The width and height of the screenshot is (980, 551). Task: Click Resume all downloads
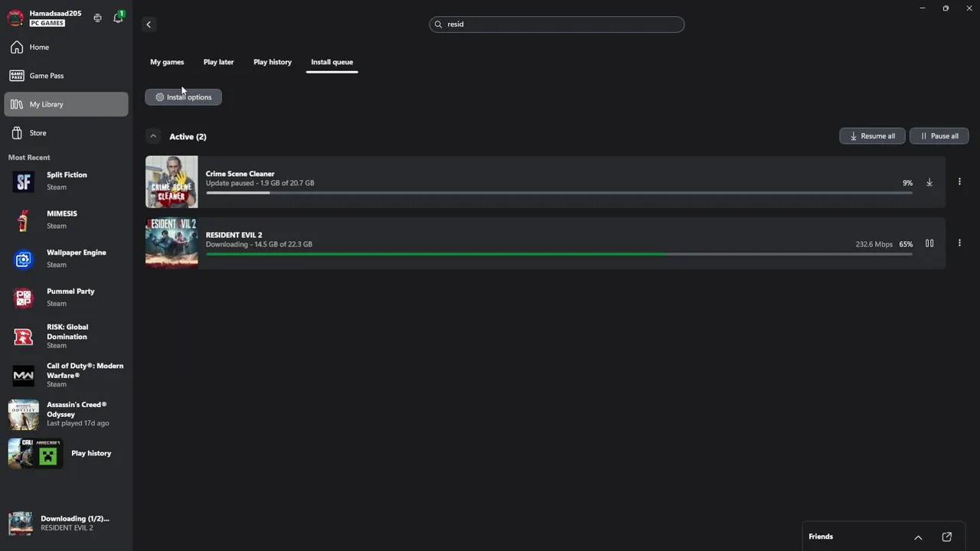[872, 136]
